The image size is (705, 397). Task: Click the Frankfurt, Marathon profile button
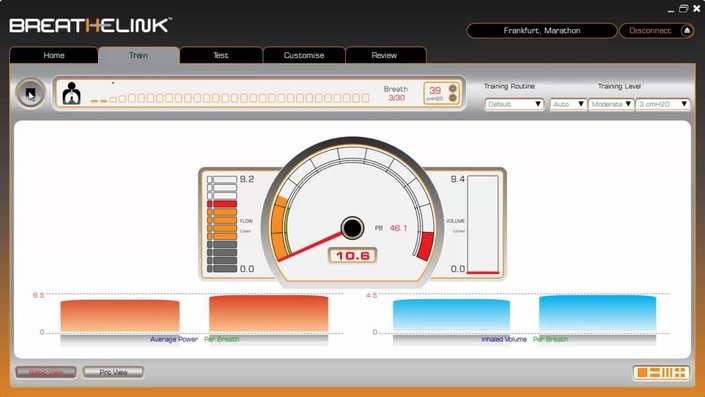tap(542, 31)
